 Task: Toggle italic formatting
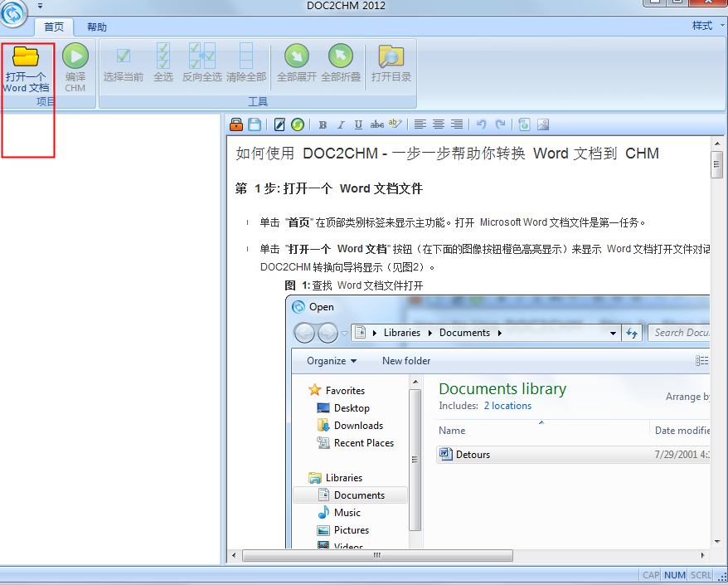tap(341, 124)
